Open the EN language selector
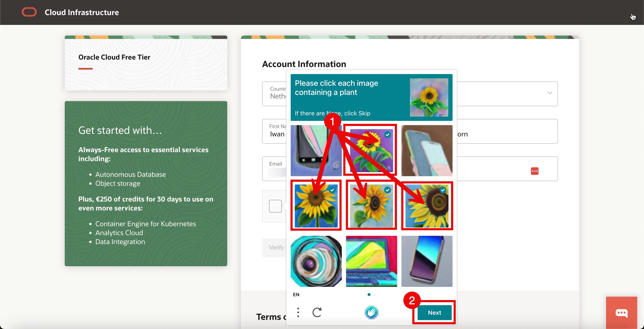The image size is (644, 329). (x=296, y=295)
